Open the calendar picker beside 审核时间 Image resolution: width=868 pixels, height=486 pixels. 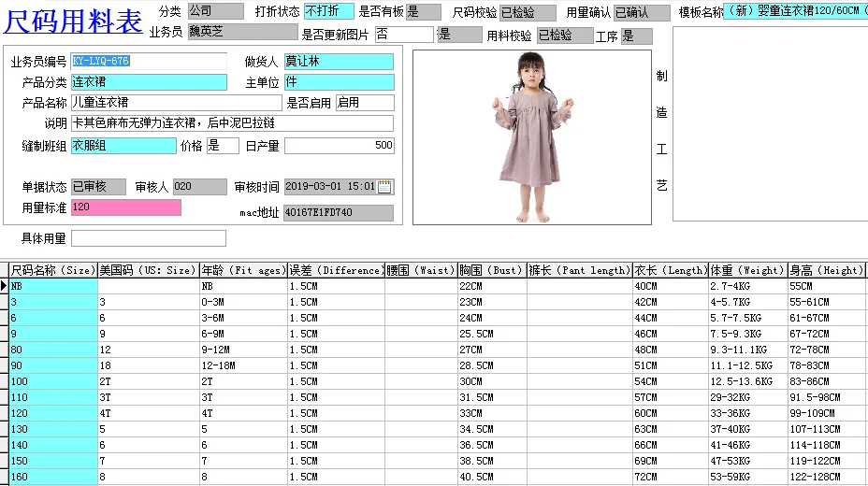coord(384,187)
